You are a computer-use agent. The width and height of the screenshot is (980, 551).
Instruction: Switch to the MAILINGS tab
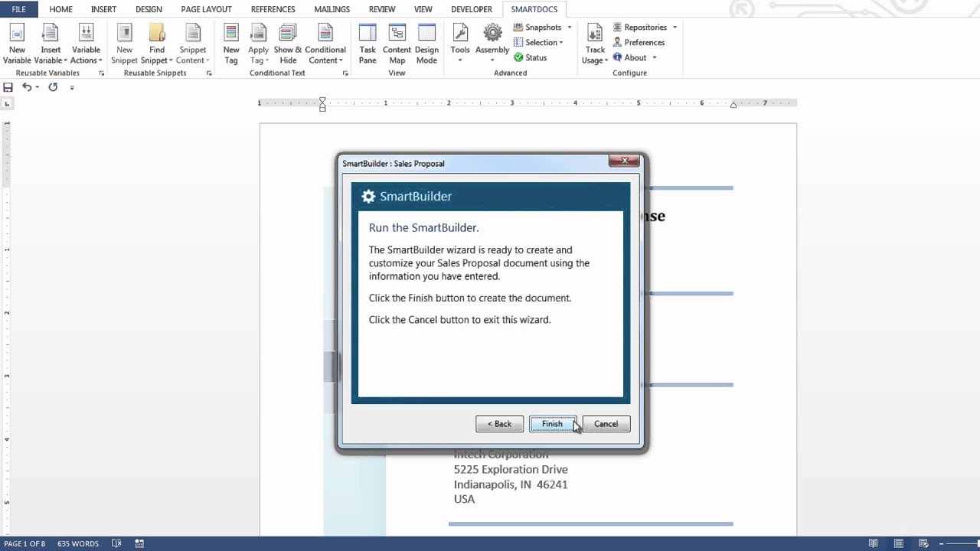click(332, 9)
